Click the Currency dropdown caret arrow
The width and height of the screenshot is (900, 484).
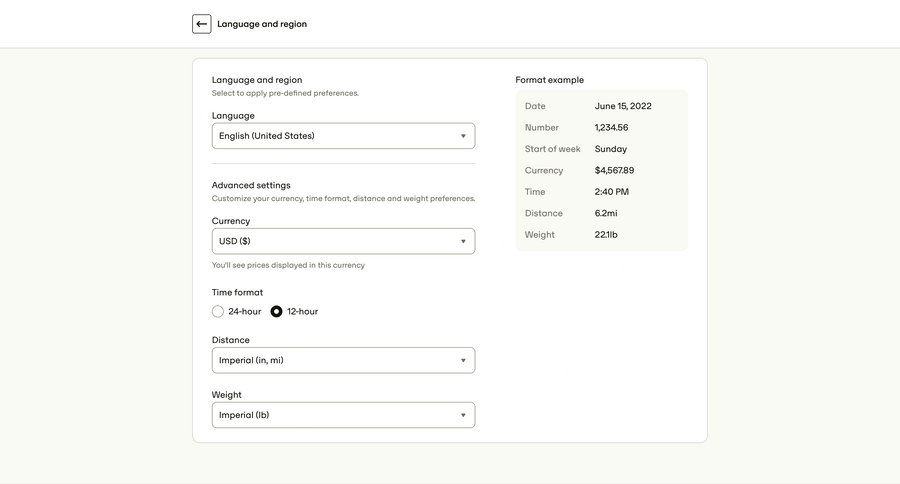coord(463,241)
